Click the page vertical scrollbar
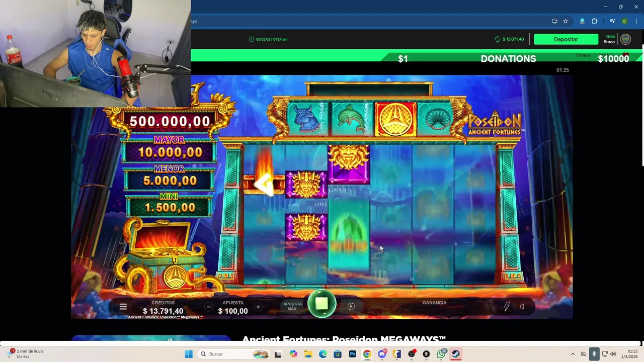The height and width of the screenshot is (362, 644). (642, 106)
